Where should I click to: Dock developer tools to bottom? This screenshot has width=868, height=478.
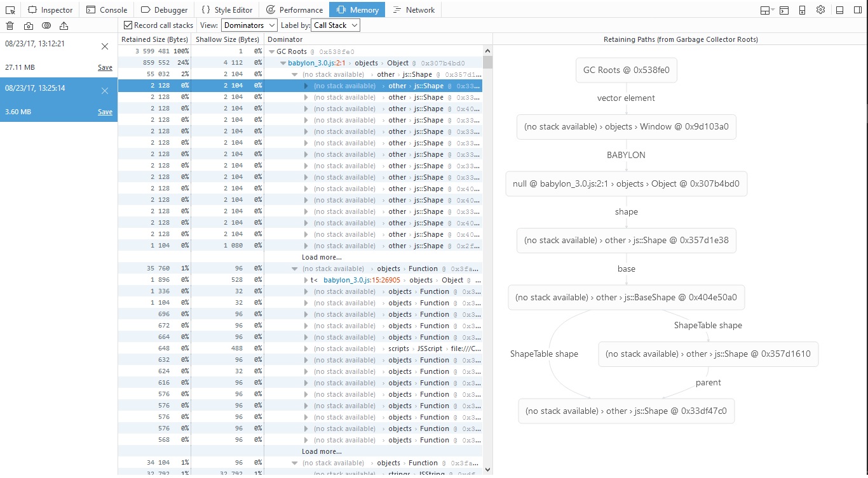(x=839, y=10)
